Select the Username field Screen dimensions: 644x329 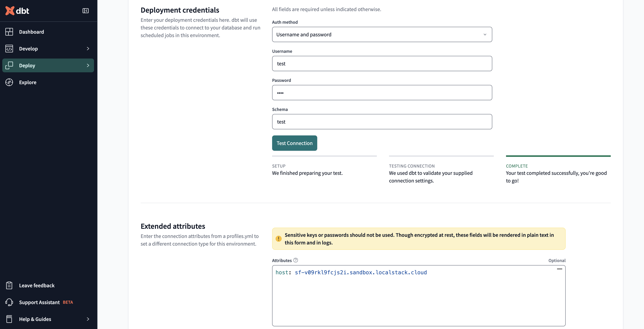[382, 63]
